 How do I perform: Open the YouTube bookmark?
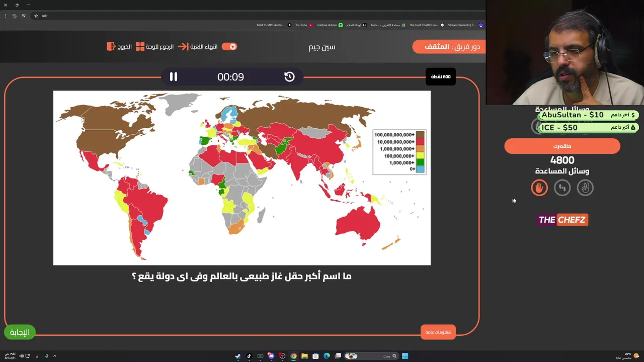coord(304,25)
